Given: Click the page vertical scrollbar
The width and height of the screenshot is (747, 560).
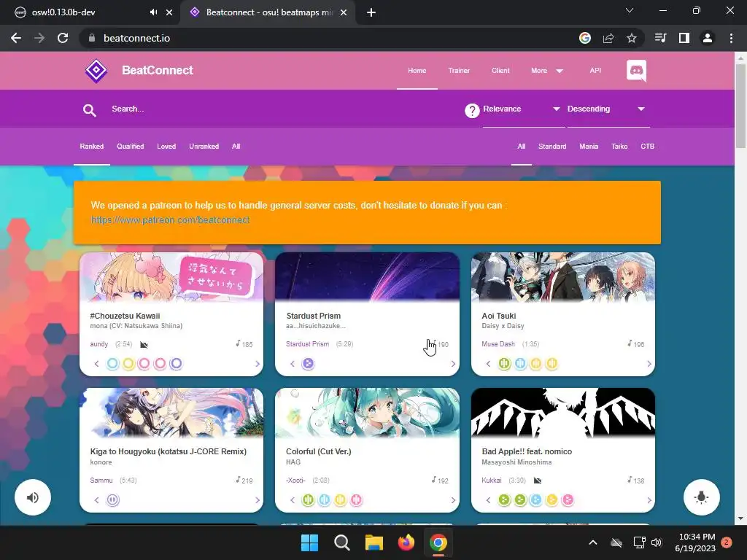Looking at the screenshot, I should pyautogui.click(x=740, y=105).
